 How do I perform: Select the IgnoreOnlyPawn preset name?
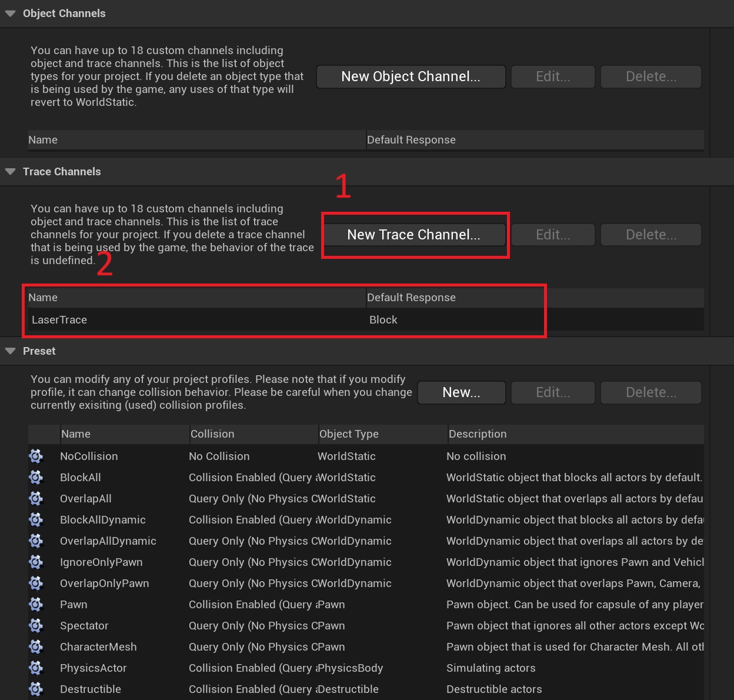pos(101,562)
